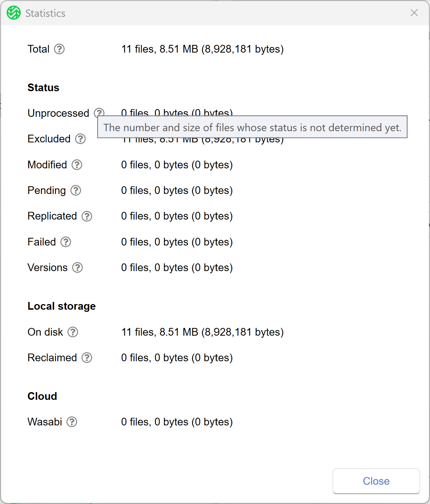The image size is (430, 504).
Task: Click the question mark next to Failed
Action: [66, 242]
